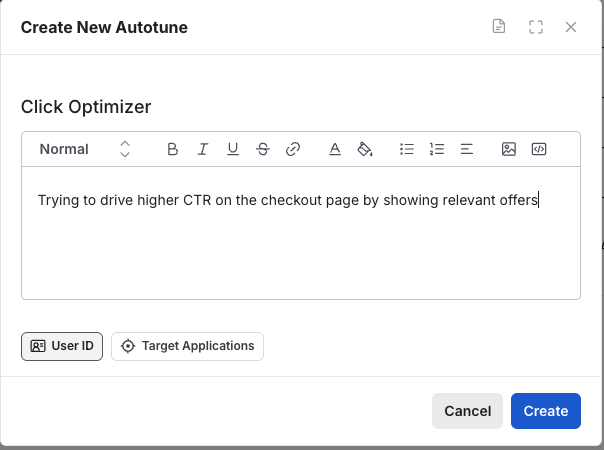Expand the dialog to fullscreen
This screenshot has height=450, width=604.
(x=536, y=27)
